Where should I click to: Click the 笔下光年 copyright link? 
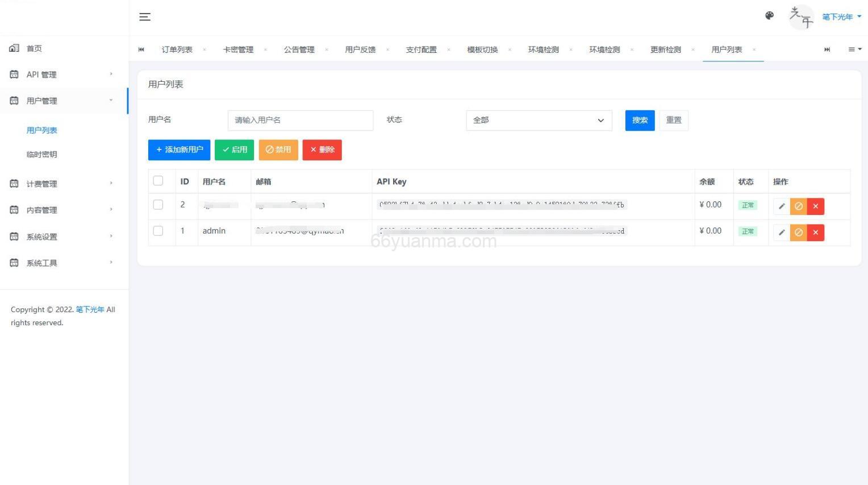90,309
